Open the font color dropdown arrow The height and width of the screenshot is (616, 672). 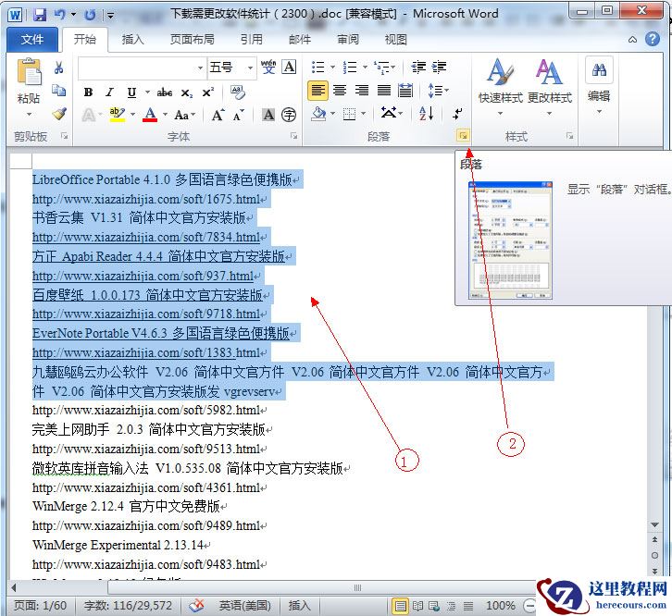[x=165, y=115]
